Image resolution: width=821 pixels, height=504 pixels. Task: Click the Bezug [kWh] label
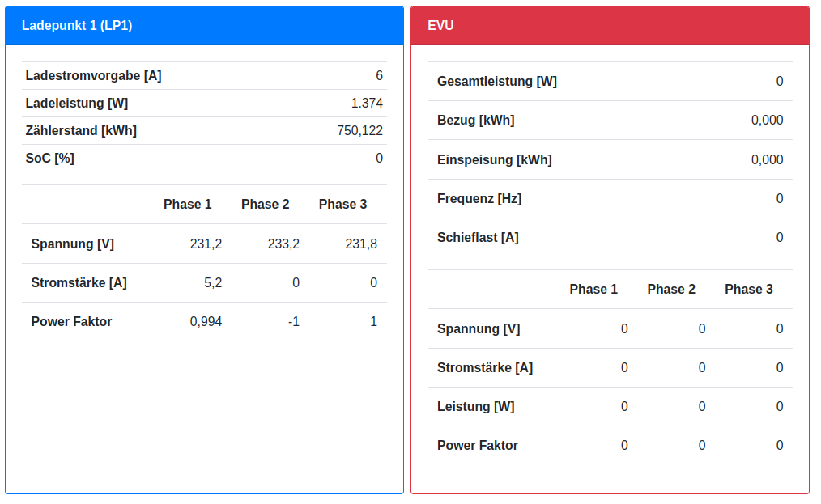click(x=475, y=121)
